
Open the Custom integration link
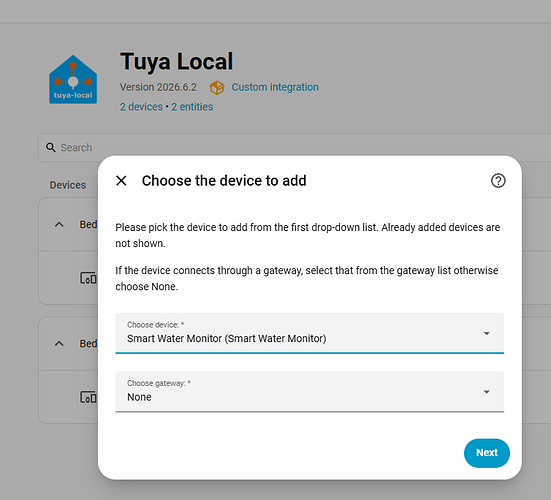click(x=275, y=87)
